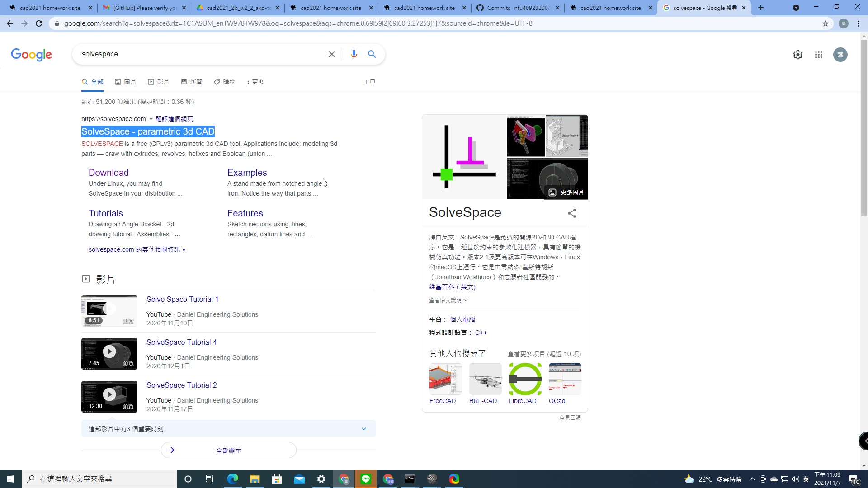Click into the Google search input field
This screenshot has height=488, width=868.
pyautogui.click(x=201, y=54)
